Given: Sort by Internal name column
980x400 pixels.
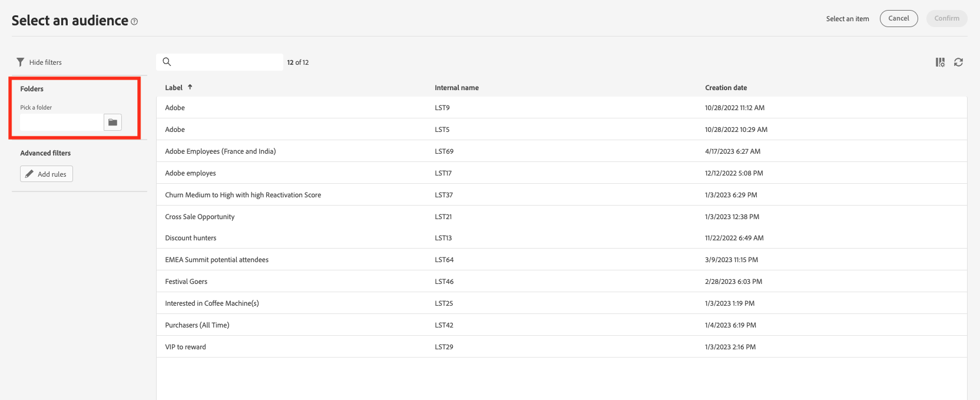Looking at the screenshot, I should pyautogui.click(x=456, y=88).
